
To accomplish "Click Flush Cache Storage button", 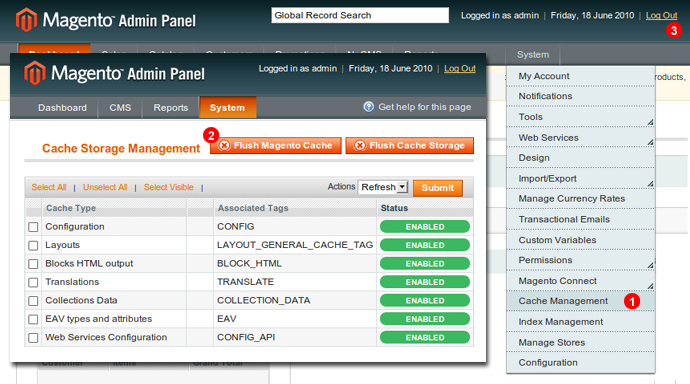I will 409,146.
